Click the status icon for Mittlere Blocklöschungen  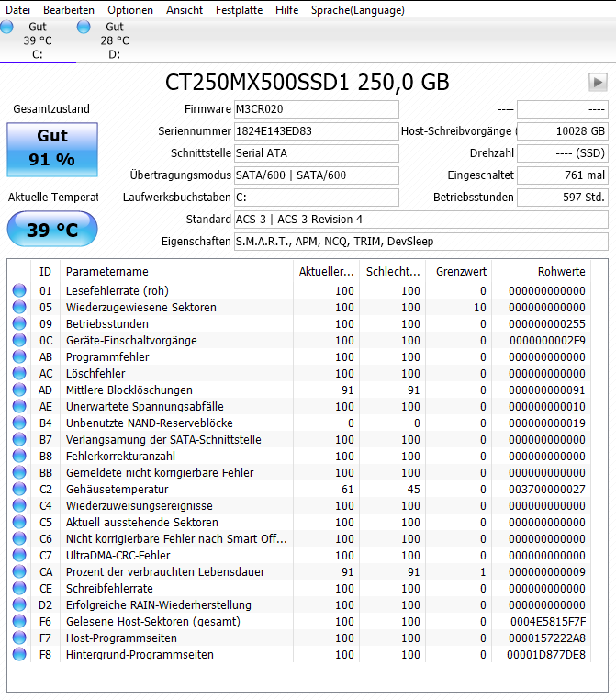point(19,390)
